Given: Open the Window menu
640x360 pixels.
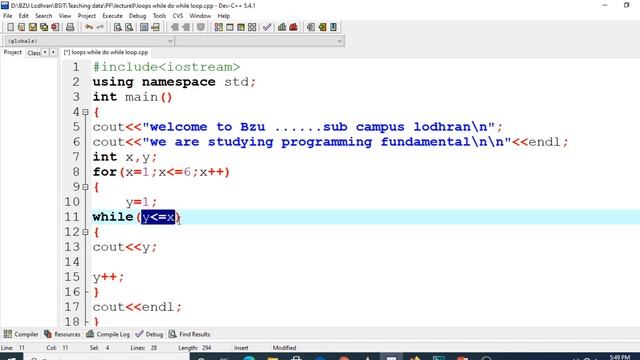Looking at the screenshot, I should click(x=200, y=16).
